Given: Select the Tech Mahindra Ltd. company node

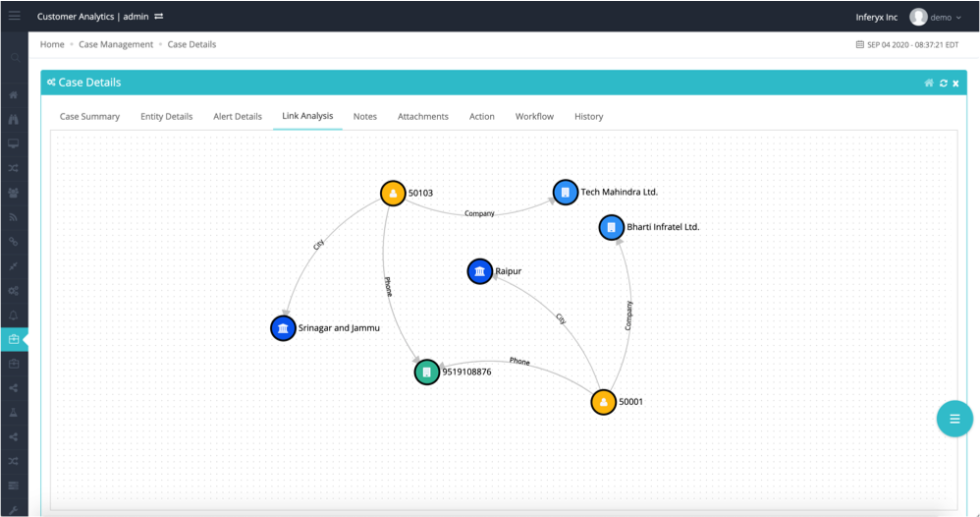Looking at the screenshot, I should [565, 192].
